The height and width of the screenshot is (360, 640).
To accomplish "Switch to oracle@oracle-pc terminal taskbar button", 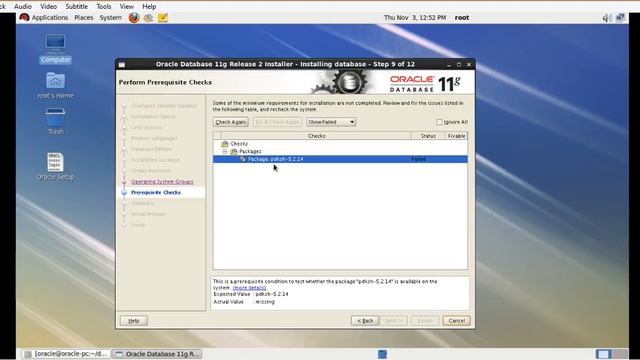I will pyautogui.click(x=65, y=354).
